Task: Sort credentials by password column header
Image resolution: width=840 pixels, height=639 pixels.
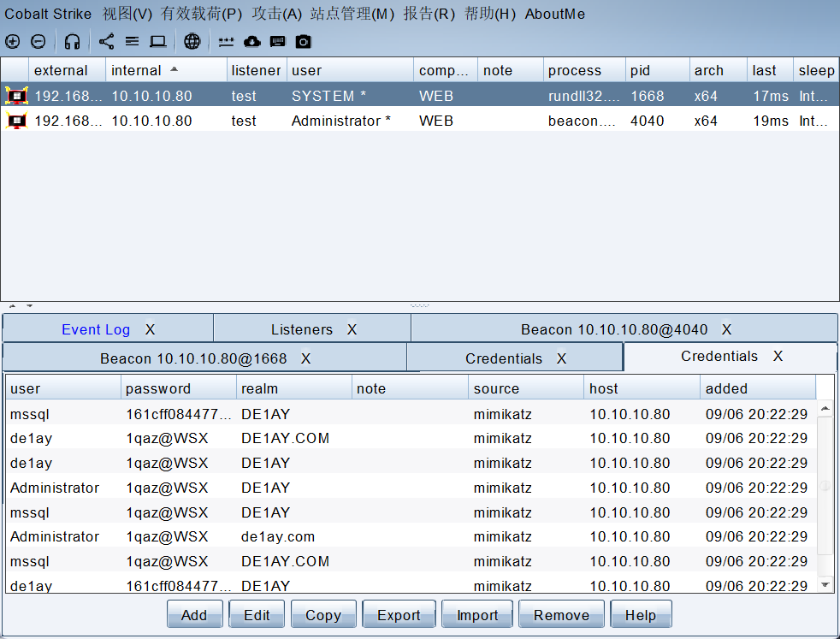Action: [179, 388]
